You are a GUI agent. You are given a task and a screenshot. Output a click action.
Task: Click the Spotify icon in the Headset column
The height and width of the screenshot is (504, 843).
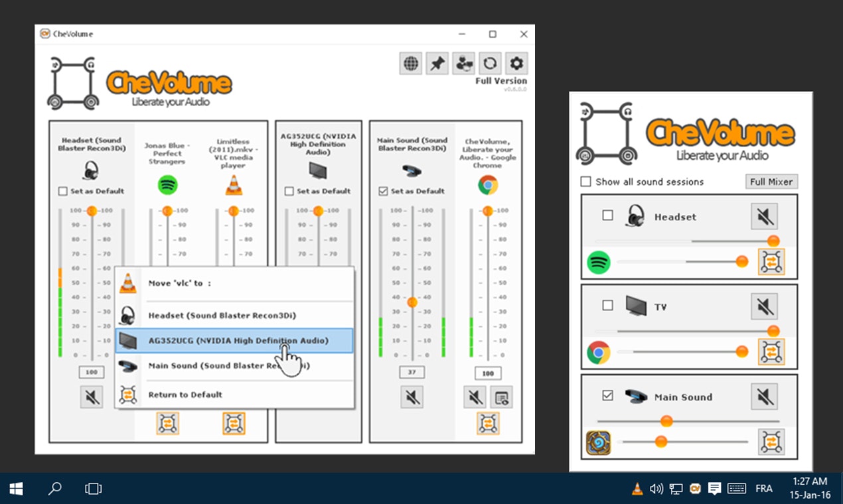coord(167,184)
